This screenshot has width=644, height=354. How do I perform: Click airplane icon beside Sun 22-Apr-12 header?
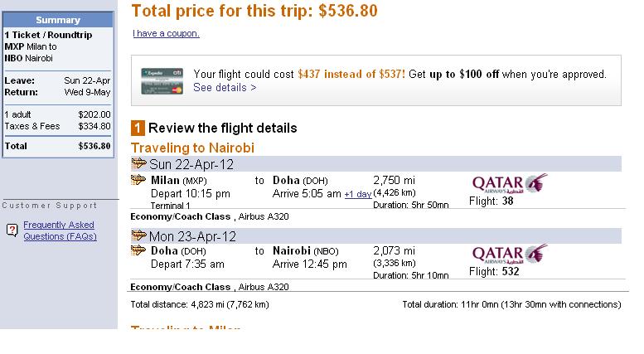coord(138,163)
